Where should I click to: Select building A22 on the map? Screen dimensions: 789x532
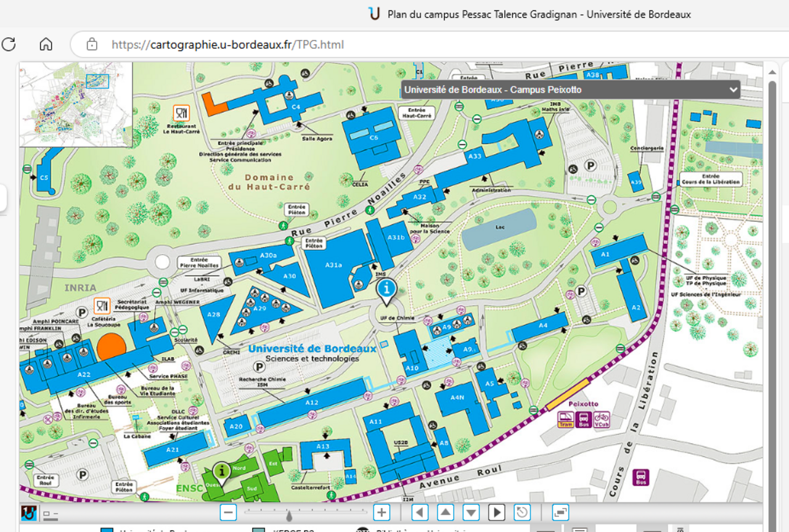(x=84, y=374)
